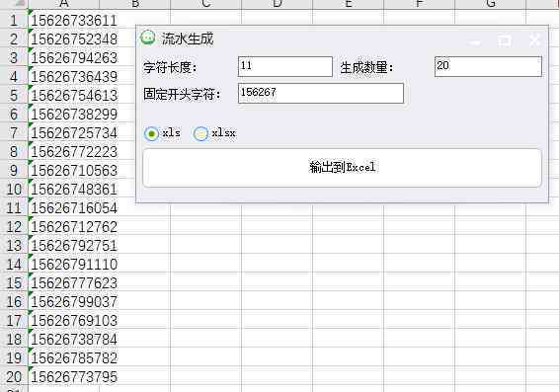Image resolution: width=559 pixels, height=392 pixels.
Task: Click the 流水生成 window app icon
Action: point(147,38)
